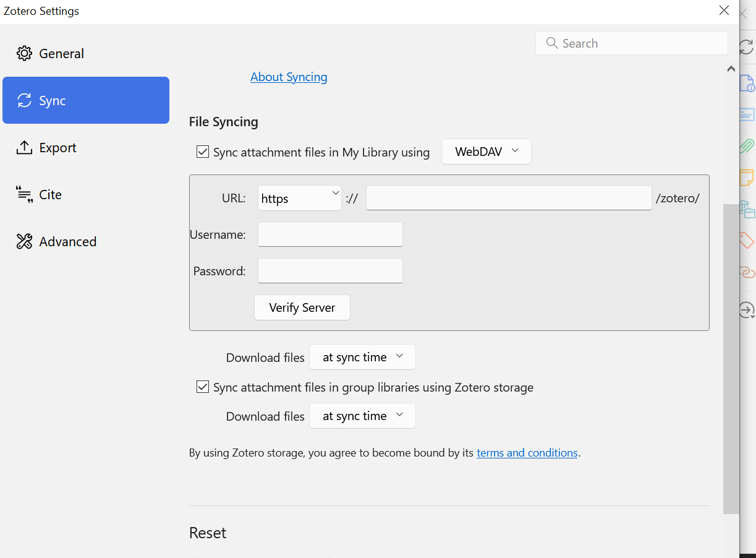Click the sync refresh icon on right edge
The width and height of the screenshot is (756, 558).
click(x=747, y=46)
